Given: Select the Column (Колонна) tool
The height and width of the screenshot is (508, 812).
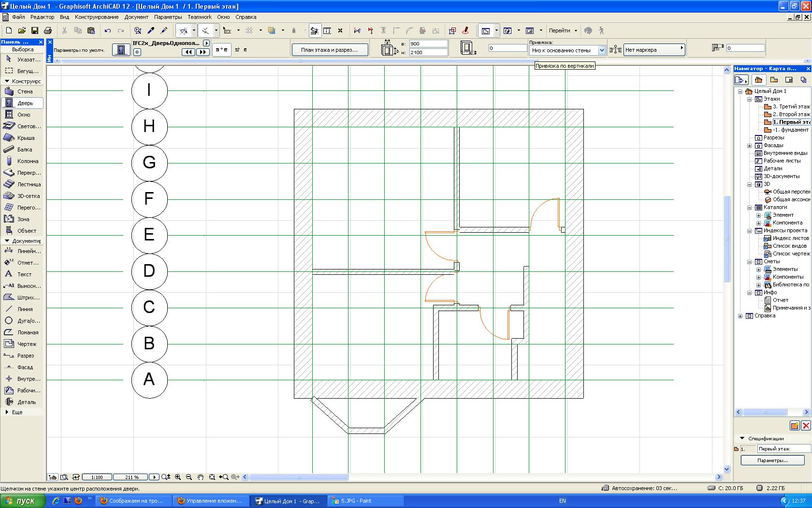Looking at the screenshot, I should [x=22, y=161].
